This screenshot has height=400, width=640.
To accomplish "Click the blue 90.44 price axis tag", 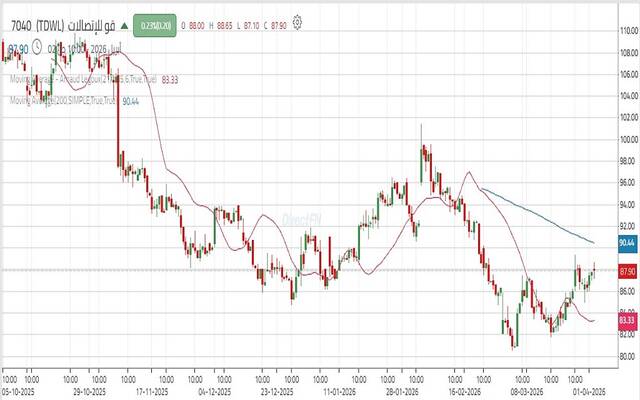I will (x=628, y=242).
